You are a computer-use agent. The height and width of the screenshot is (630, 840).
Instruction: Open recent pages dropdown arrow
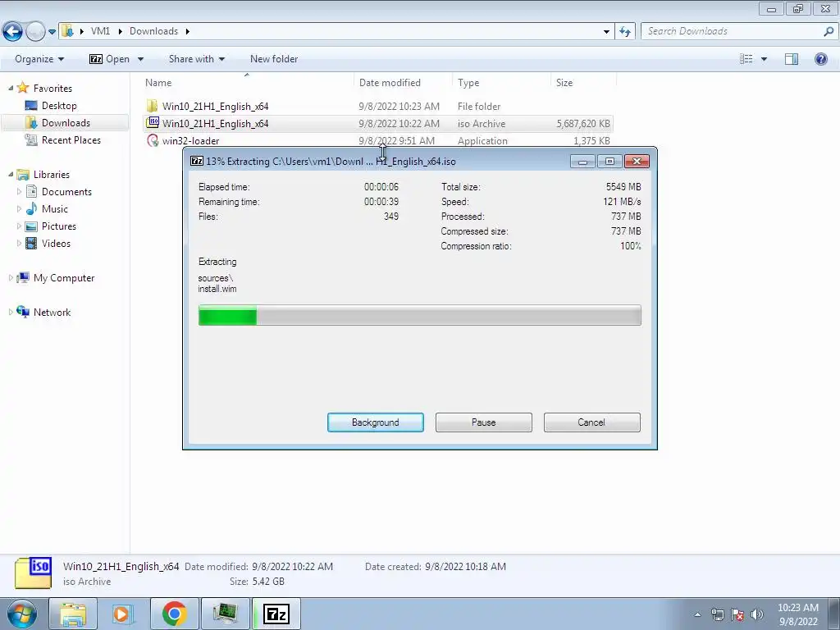(x=52, y=32)
